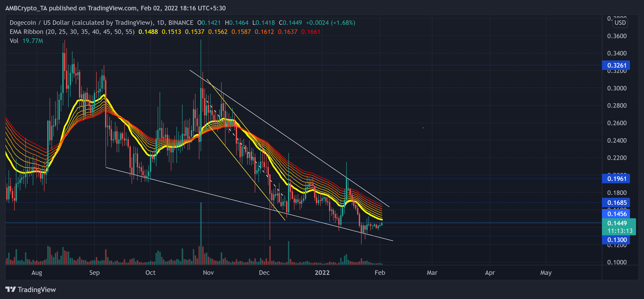The height and width of the screenshot is (299, 644).
Task: Click the high price H0.1464
Action: click(236, 23)
